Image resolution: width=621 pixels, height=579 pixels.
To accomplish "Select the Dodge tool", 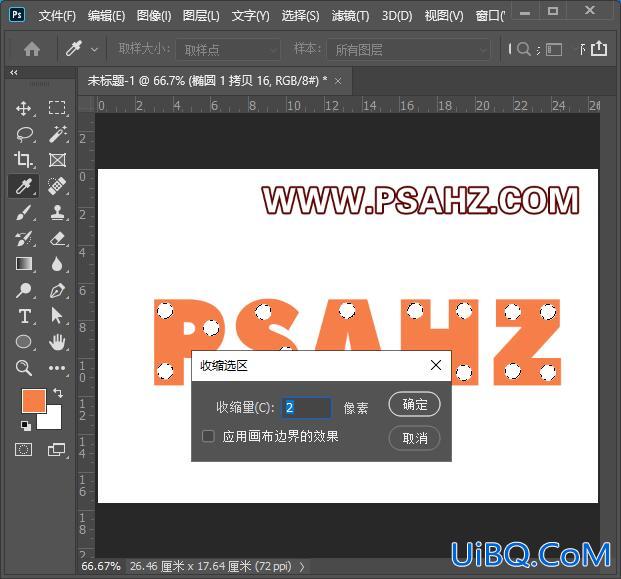I will click(24, 290).
